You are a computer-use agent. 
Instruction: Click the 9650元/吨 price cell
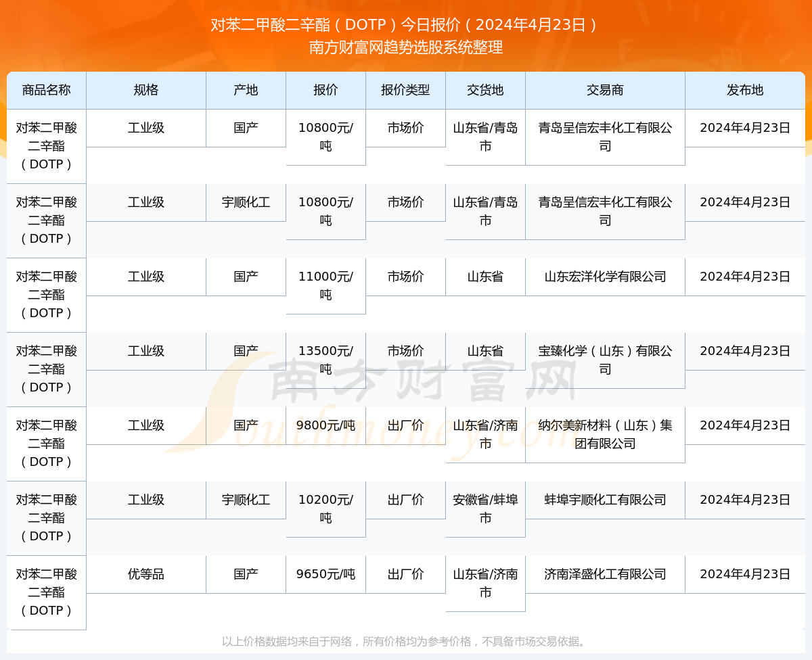pos(325,574)
